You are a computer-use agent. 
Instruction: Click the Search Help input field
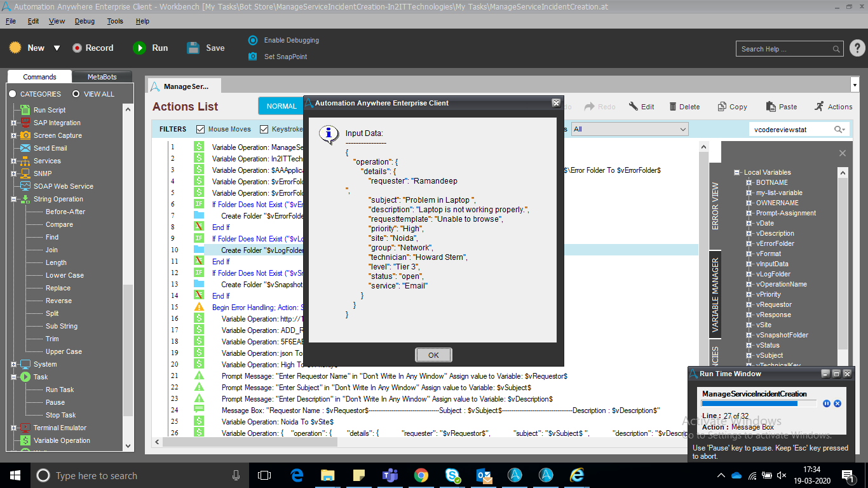785,49
